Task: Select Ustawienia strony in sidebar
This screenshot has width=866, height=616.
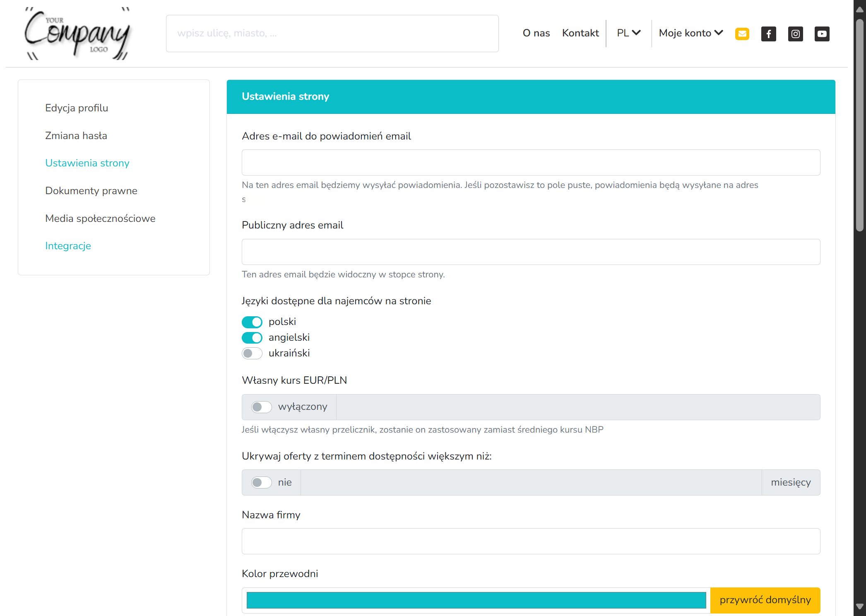Action: pyautogui.click(x=87, y=163)
